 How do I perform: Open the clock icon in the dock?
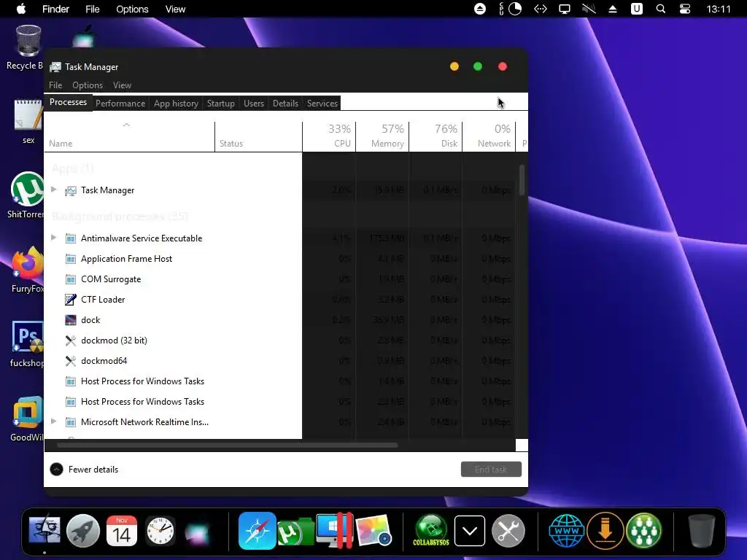[x=160, y=531]
